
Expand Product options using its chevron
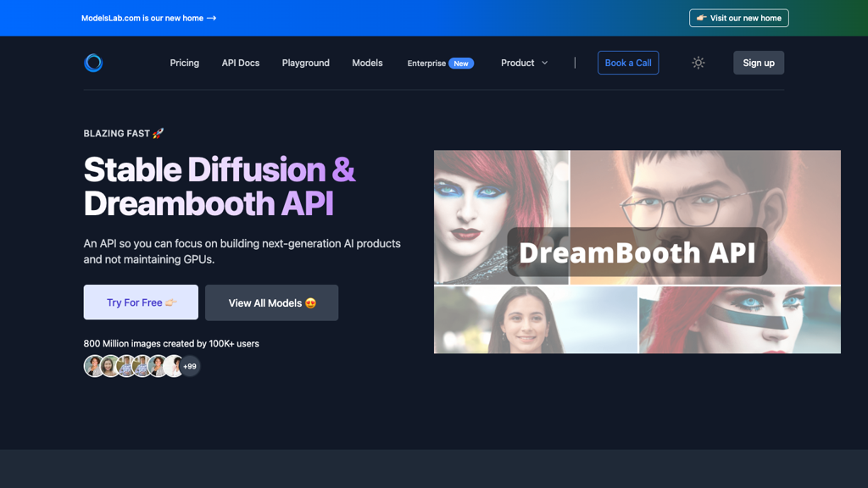[544, 63]
